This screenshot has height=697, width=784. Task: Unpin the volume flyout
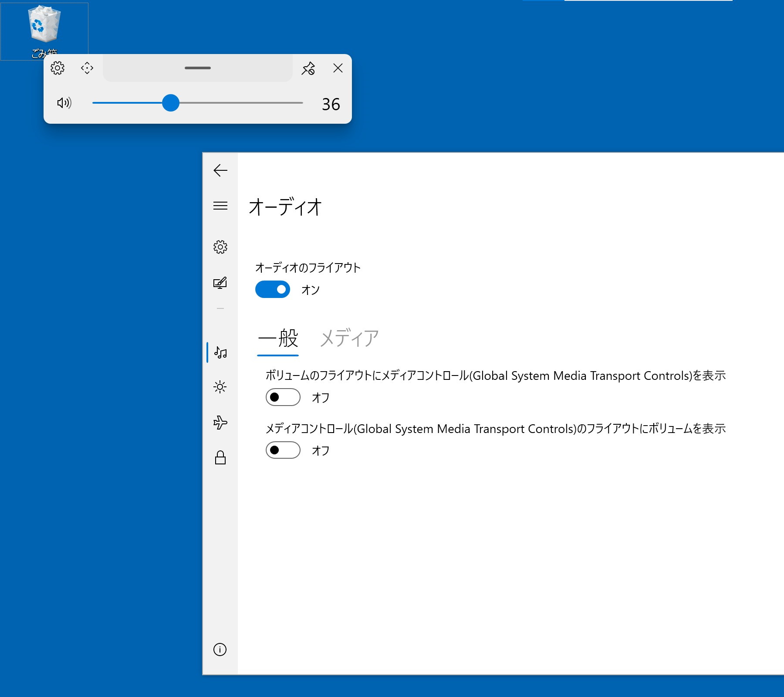click(x=308, y=68)
